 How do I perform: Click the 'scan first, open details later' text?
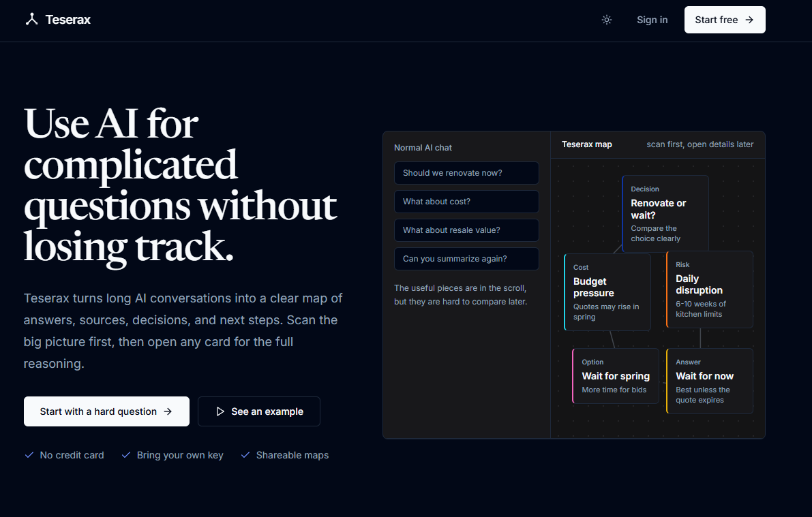[x=700, y=144]
